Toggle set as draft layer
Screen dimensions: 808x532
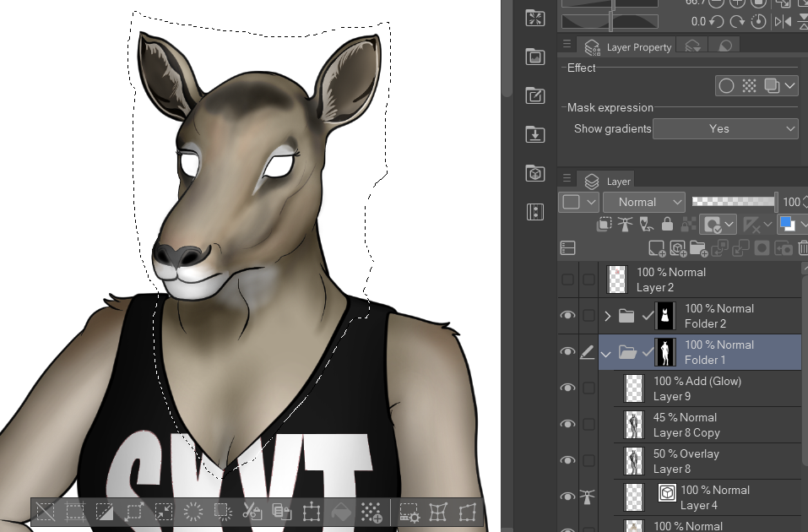click(x=646, y=225)
